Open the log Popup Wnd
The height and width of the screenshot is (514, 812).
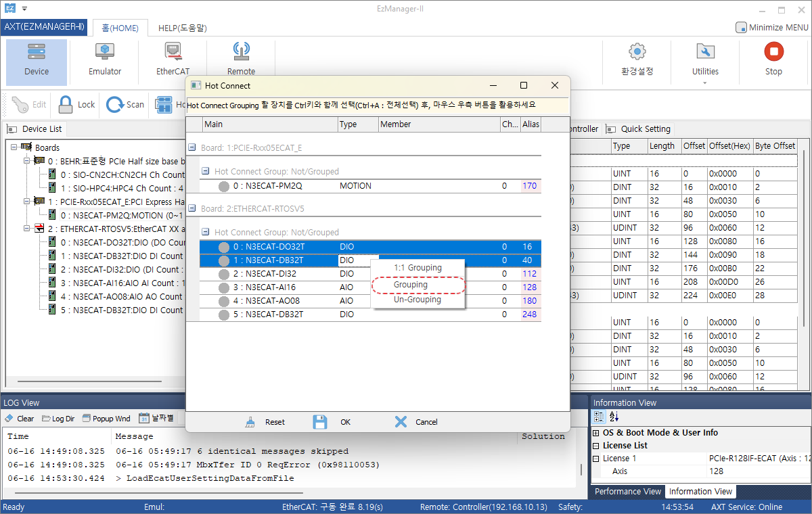(x=106, y=419)
